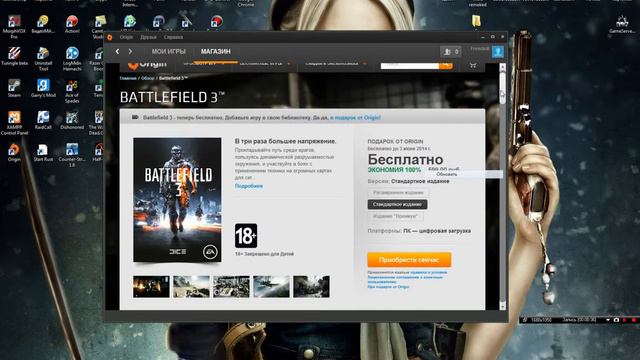Open the Dishonored desktop shortcut
The height and width of the screenshot is (360, 640).
point(72,120)
